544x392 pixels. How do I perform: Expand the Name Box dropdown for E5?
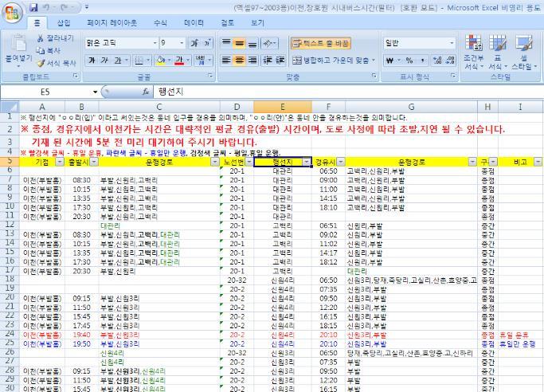click(95, 92)
